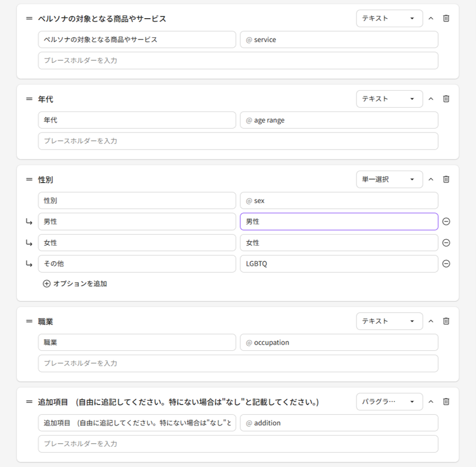476x467 pixels.
Task: Click the placeholder input under 職業
Action: tap(238, 363)
